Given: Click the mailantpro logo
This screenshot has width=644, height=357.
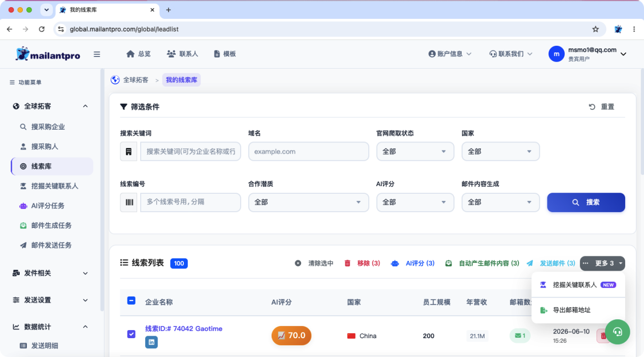Looking at the screenshot, I should (x=48, y=54).
